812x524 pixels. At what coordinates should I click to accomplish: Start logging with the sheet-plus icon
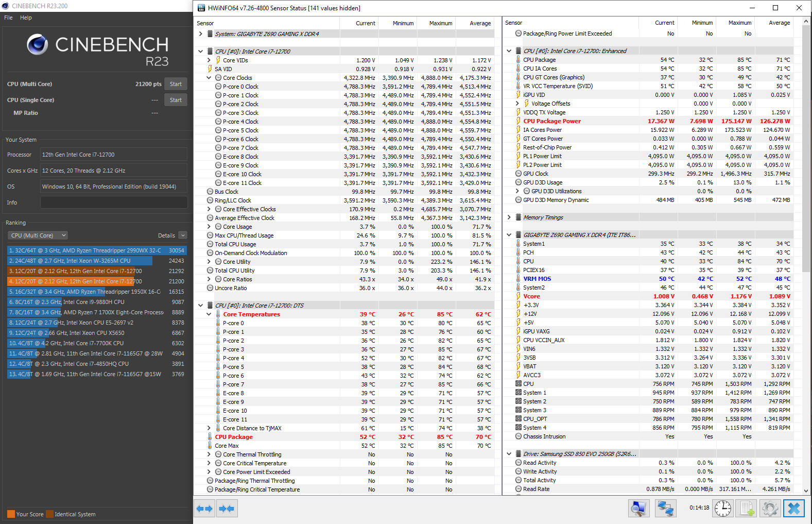click(x=746, y=509)
